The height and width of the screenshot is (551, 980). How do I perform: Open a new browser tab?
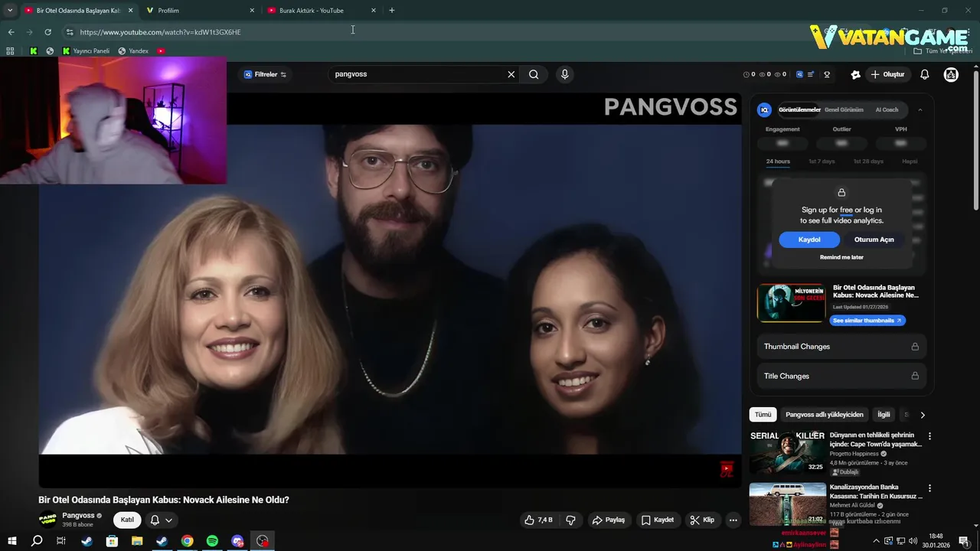pyautogui.click(x=392, y=11)
